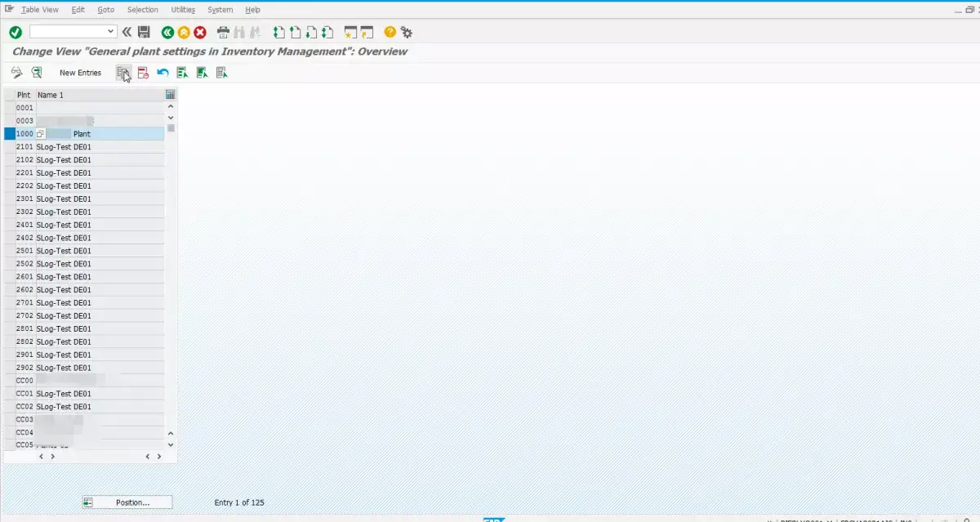Open the Table View menu

coord(40,10)
